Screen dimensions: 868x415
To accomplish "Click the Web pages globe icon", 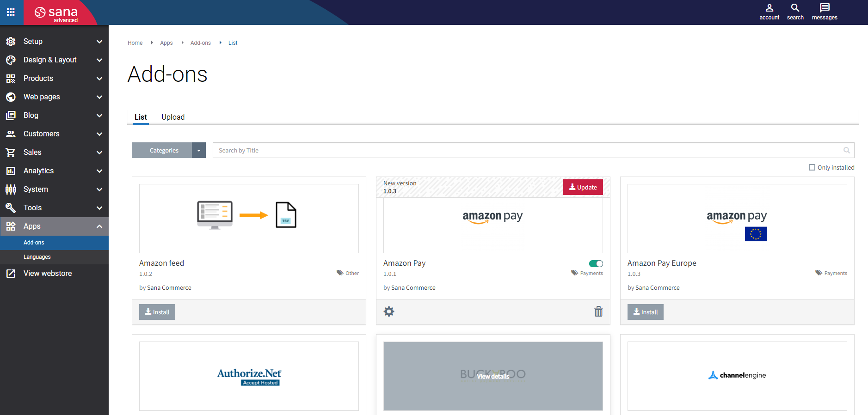I will click(11, 97).
